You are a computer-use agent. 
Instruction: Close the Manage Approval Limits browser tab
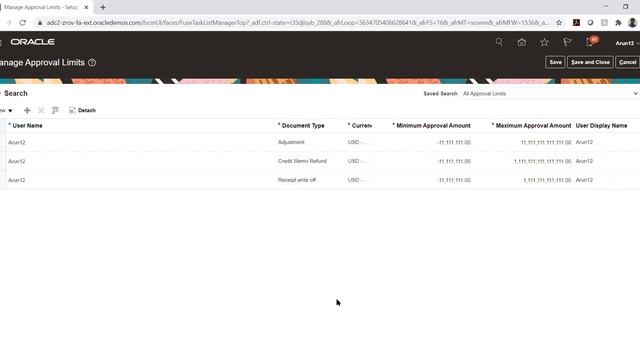click(86, 7)
